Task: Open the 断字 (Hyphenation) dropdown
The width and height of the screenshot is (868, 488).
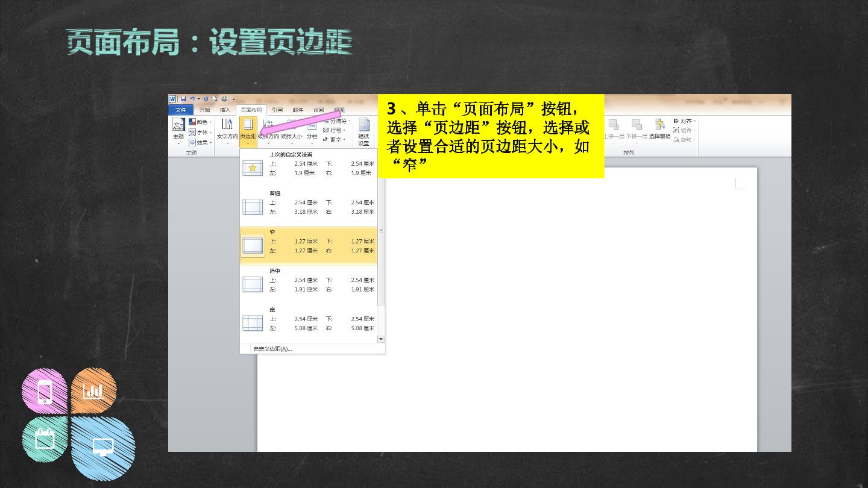Action: (x=333, y=139)
